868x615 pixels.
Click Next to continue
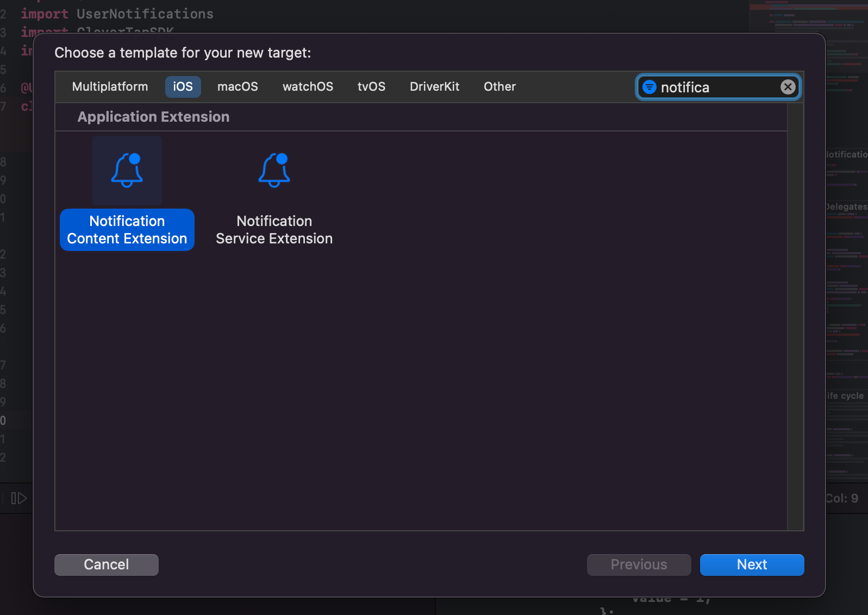(x=752, y=565)
